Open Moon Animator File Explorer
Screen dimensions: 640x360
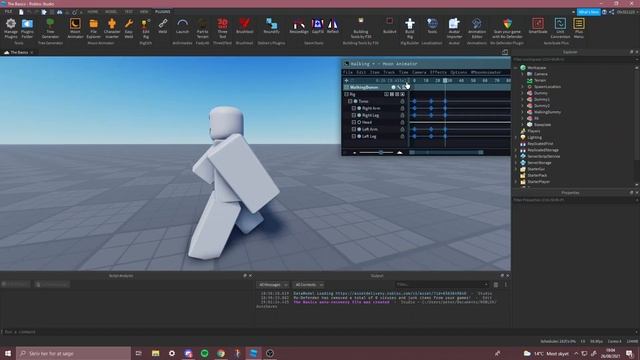coord(93,28)
